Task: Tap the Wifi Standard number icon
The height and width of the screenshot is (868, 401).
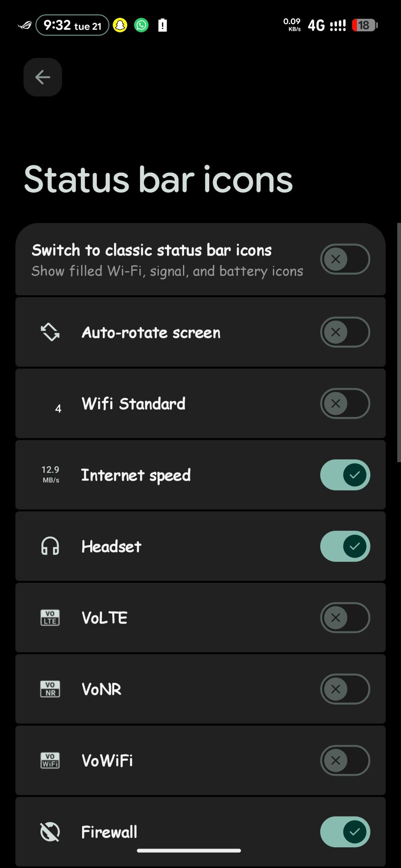Action: coord(58,408)
